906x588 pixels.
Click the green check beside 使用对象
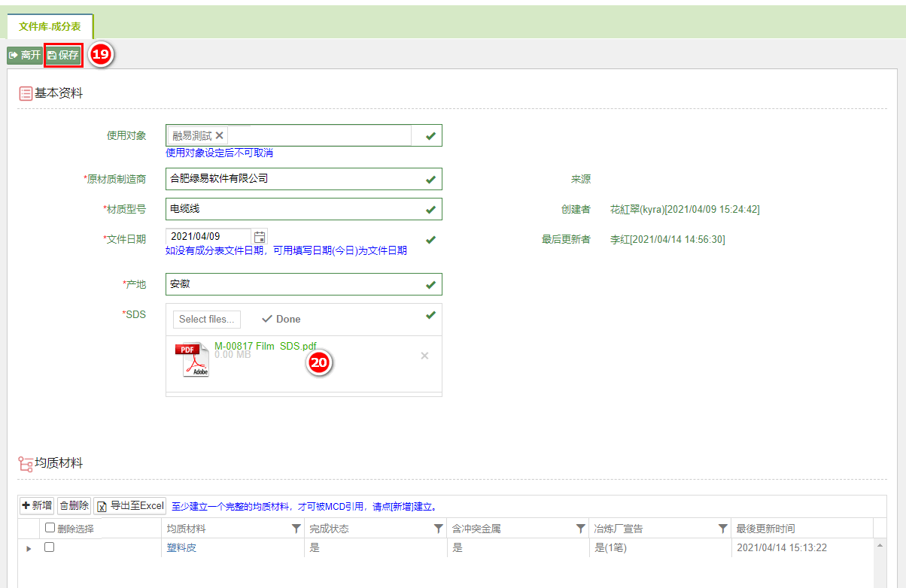(430, 136)
